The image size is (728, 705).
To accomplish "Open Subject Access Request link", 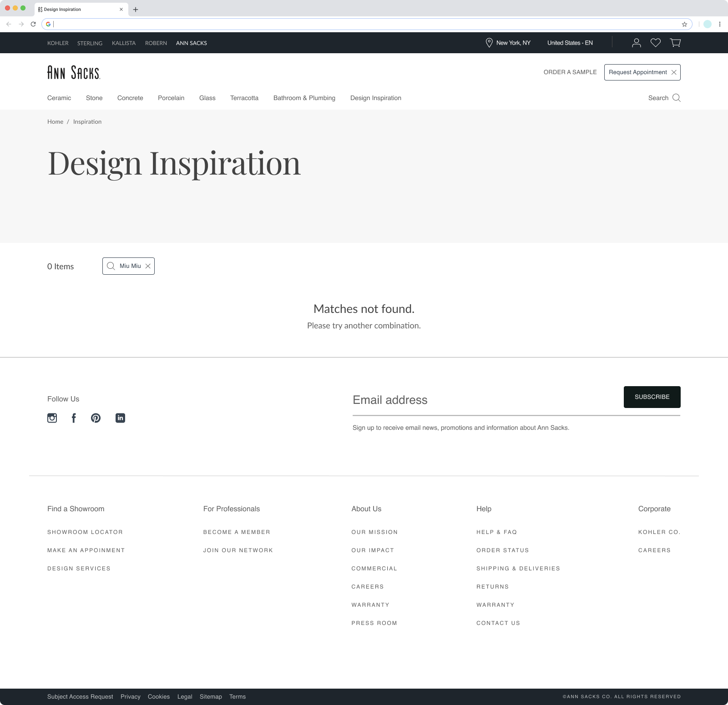I will (80, 697).
